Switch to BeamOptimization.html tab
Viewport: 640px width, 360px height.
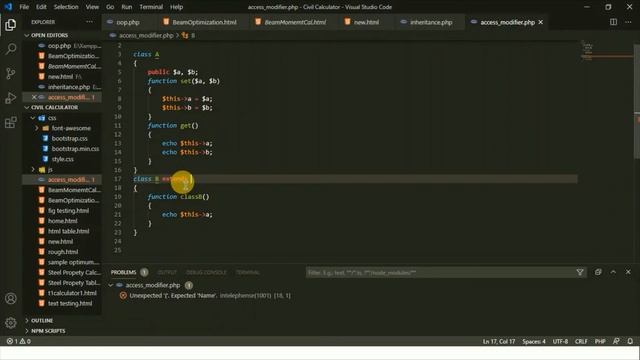click(204, 22)
